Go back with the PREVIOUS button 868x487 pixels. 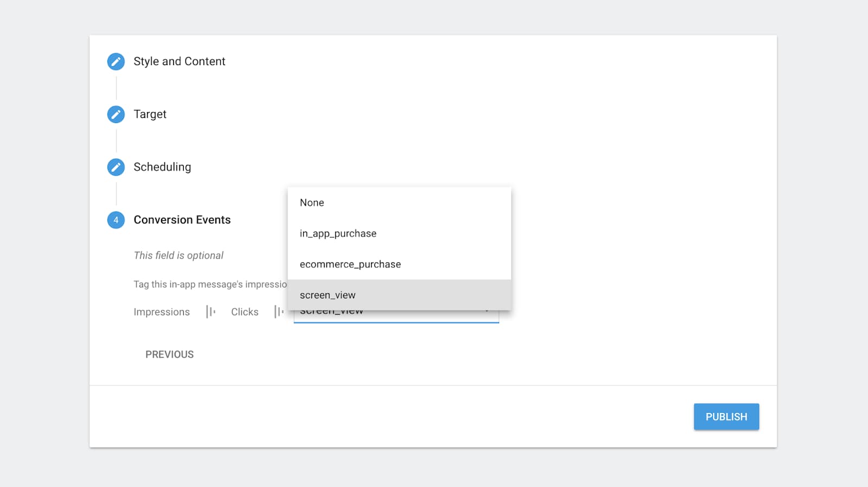pos(169,354)
